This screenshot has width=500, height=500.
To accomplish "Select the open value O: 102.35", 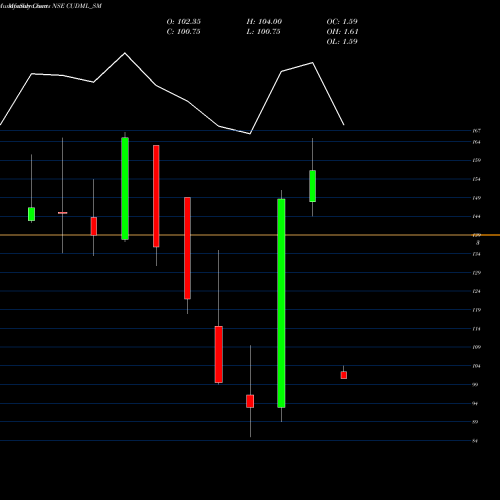I will (184, 22).
